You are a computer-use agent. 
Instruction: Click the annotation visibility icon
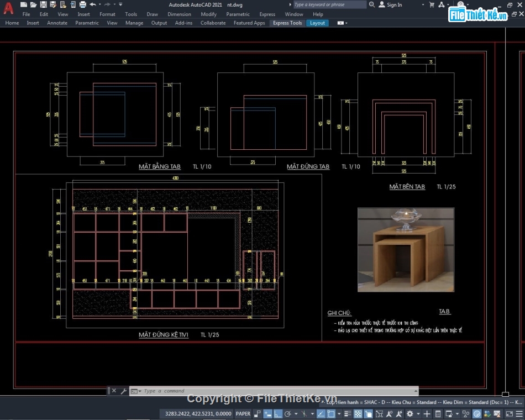pyautogui.click(x=389, y=413)
